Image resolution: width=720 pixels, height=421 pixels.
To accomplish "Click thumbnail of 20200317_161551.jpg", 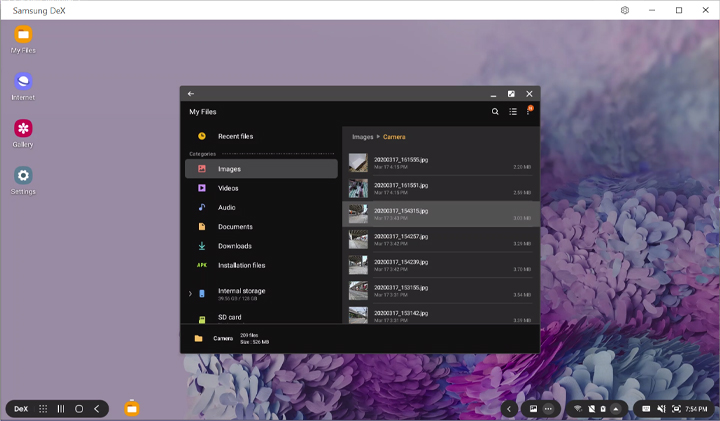I will pyautogui.click(x=358, y=189).
